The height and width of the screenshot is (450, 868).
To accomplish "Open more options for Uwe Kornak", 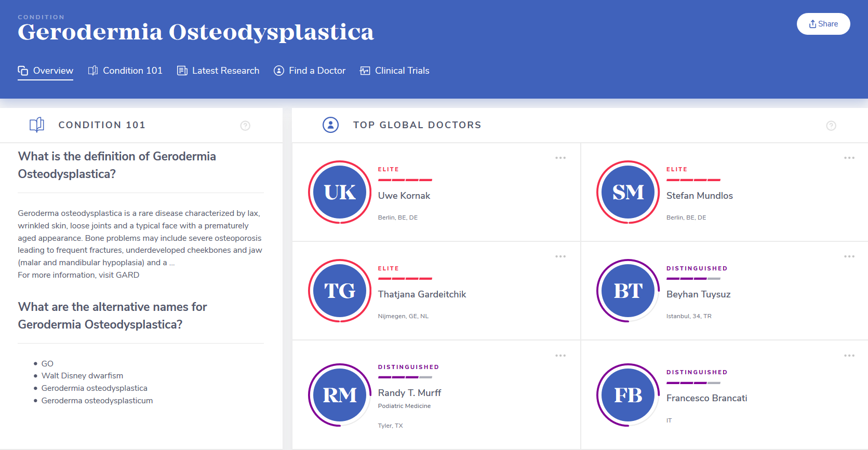I will click(x=560, y=158).
